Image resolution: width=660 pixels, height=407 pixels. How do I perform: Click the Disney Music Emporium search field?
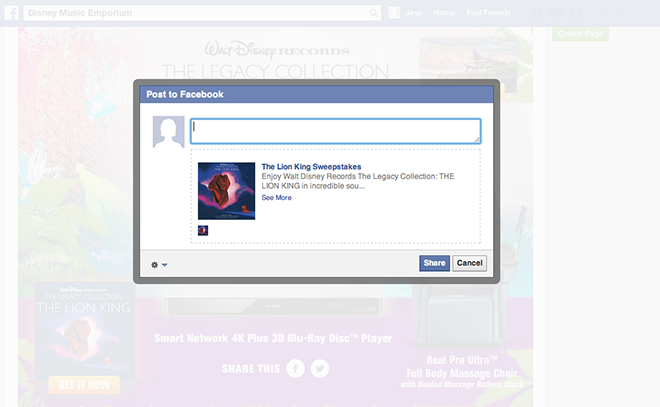202,13
